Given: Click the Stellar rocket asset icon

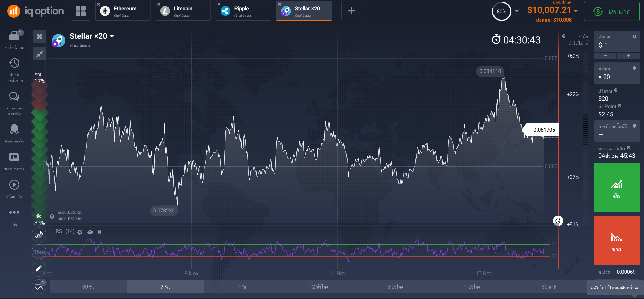Looking at the screenshot, I should point(58,41).
